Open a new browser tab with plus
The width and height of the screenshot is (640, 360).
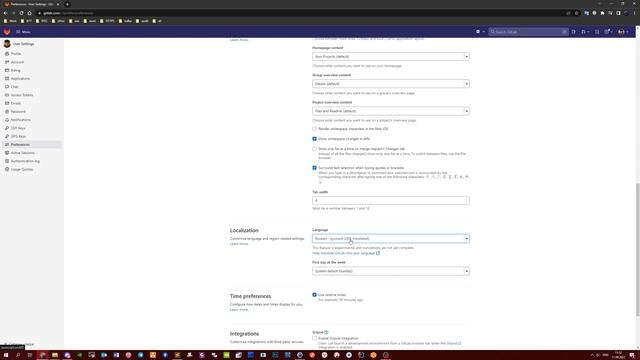(67, 4)
